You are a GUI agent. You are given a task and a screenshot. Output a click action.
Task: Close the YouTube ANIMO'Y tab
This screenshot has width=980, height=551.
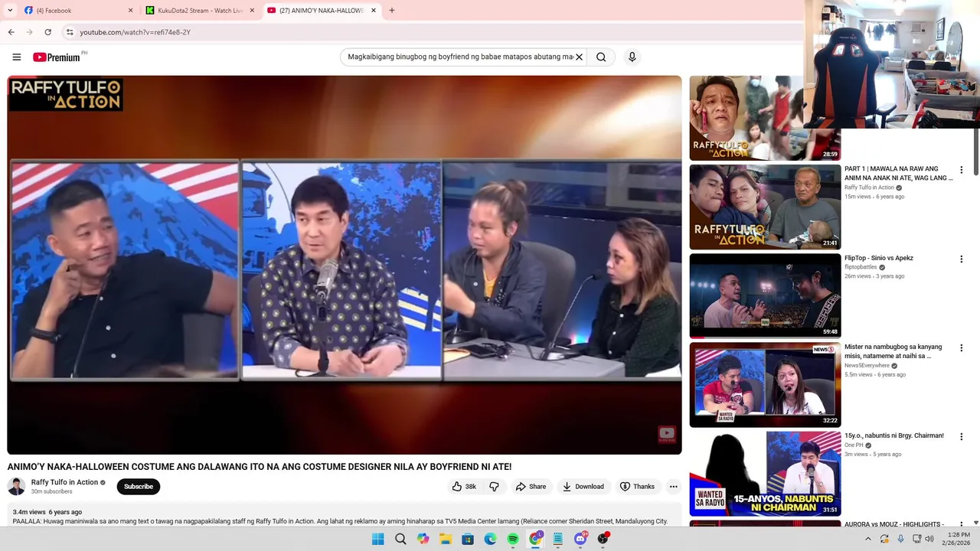pyautogui.click(x=374, y=11)
